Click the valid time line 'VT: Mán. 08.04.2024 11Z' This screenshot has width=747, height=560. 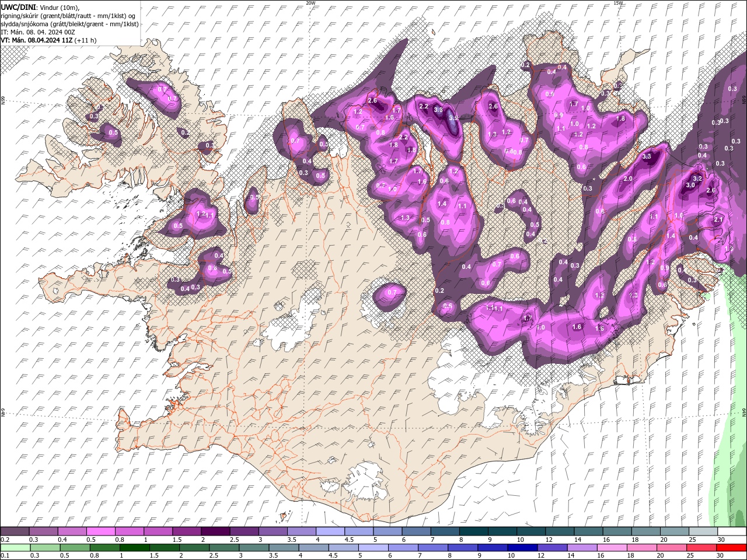click(x=37, y=40)
